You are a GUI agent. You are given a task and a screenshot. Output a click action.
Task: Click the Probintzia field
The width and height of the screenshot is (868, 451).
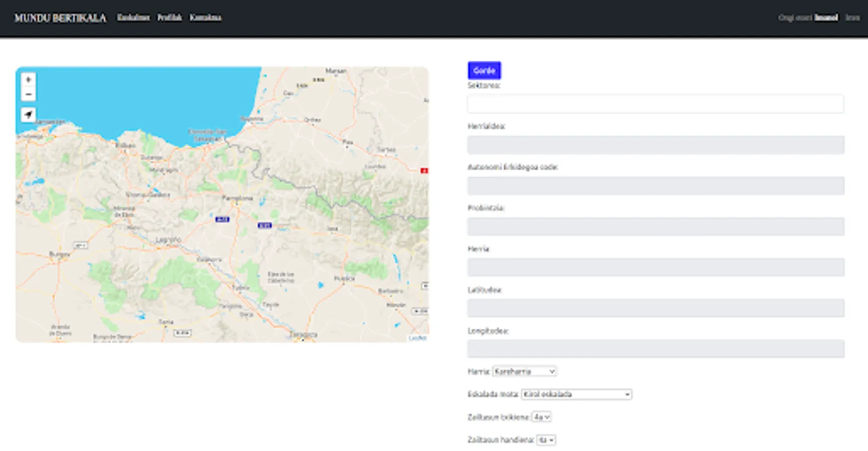tap(656, 227)
